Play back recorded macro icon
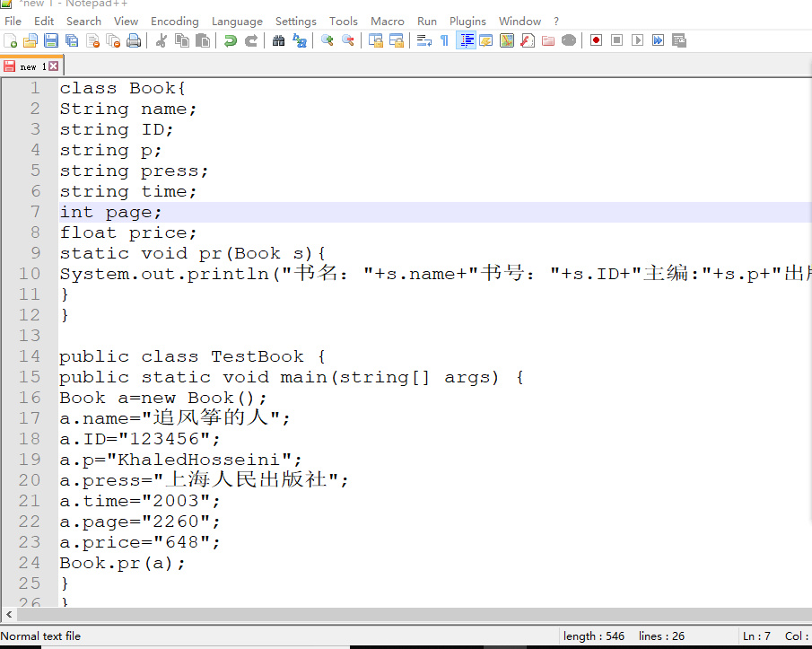This screenshot has height=649, width=812. 637,40
